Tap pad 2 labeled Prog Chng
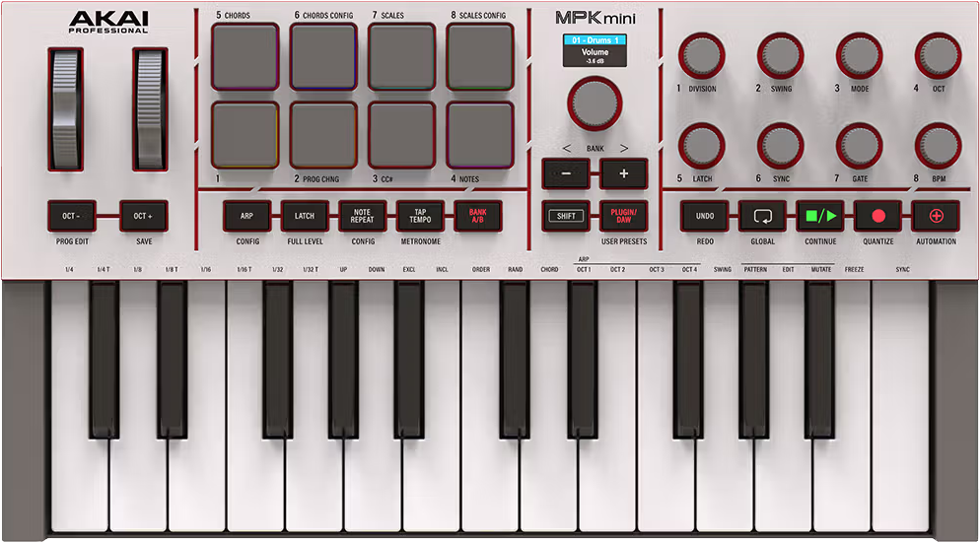 pyautogui.click(x=323, y=135)
